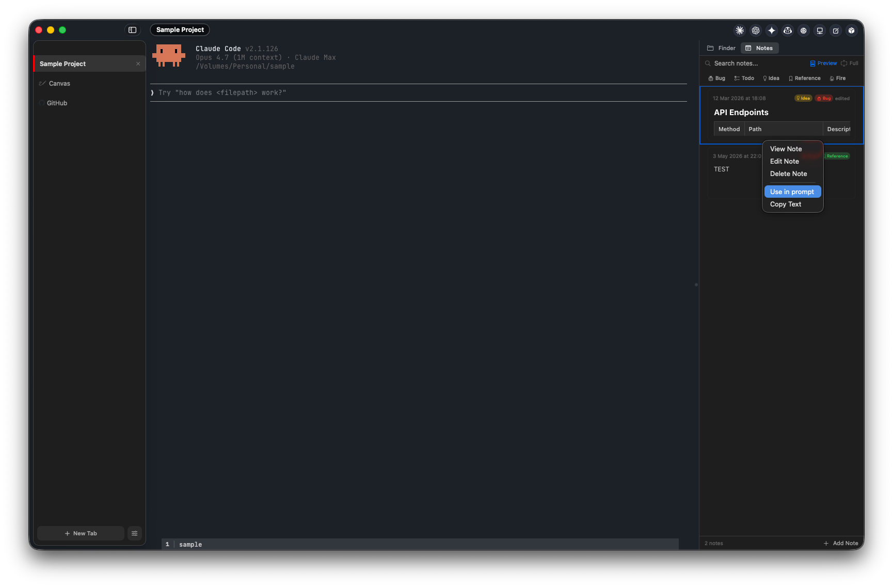Filter notes by Todo tag
Screen dimensions: 893x588
[x=744, y=78]
